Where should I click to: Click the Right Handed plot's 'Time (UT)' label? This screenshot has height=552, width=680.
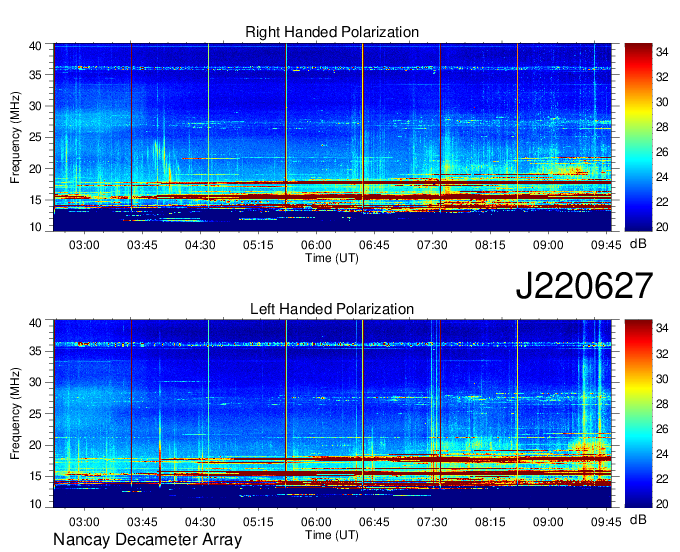pos(332,258)
